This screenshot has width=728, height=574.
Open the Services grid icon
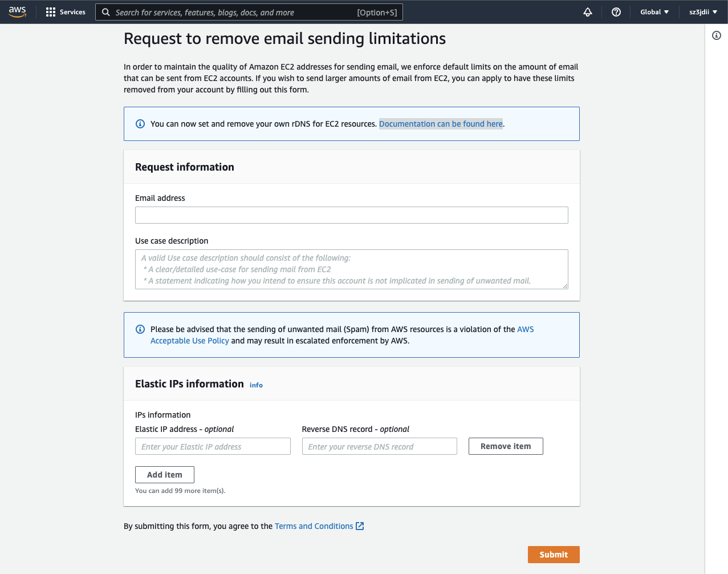pyautogui.click(x=51, y=11)
